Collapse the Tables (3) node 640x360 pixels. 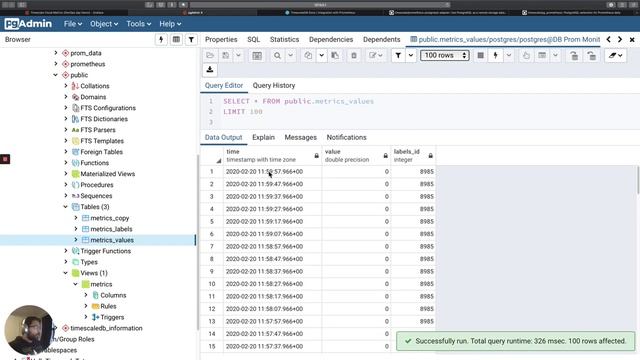pyautogui.click(x=65, y=207)
